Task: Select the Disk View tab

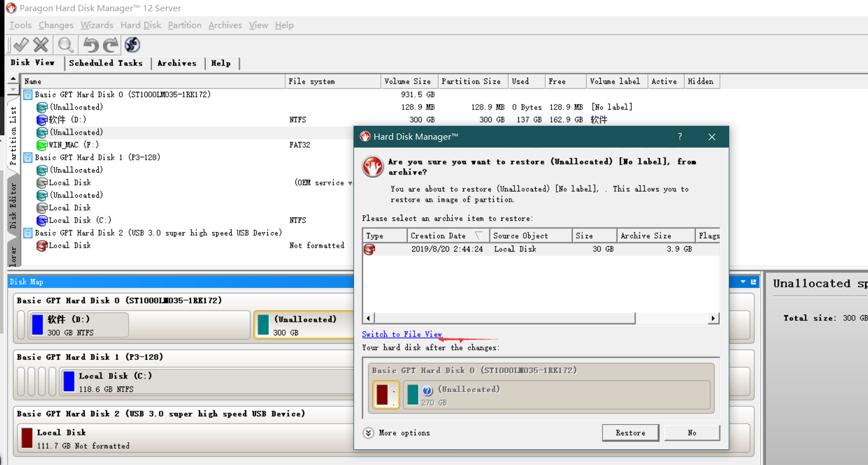Action: (x=33, y=63)
